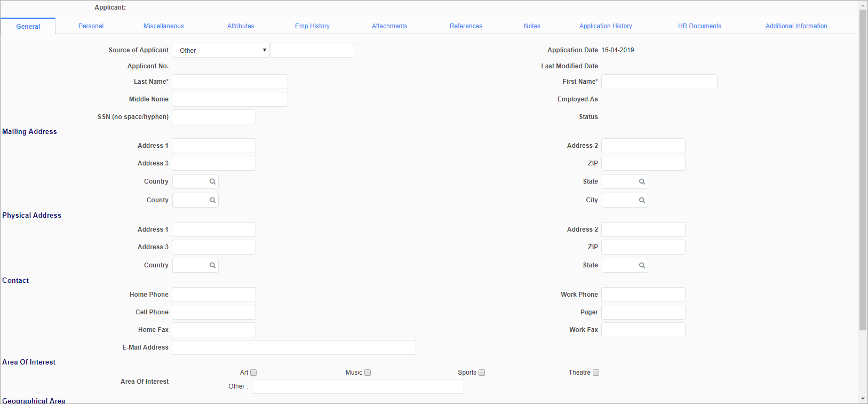868x404 pixels.
Task: Click Application Date value 16-04-2019
Action: coord(618,50)
